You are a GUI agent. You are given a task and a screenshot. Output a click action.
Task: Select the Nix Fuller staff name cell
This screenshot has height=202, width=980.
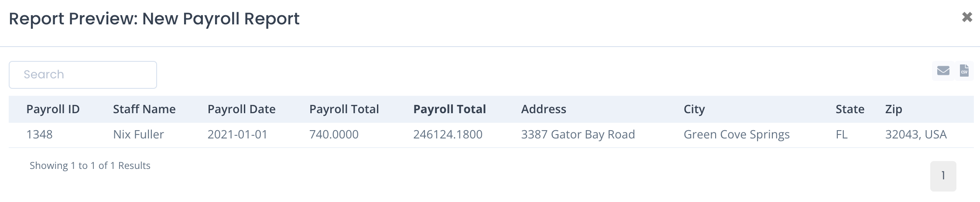(138, 135)
